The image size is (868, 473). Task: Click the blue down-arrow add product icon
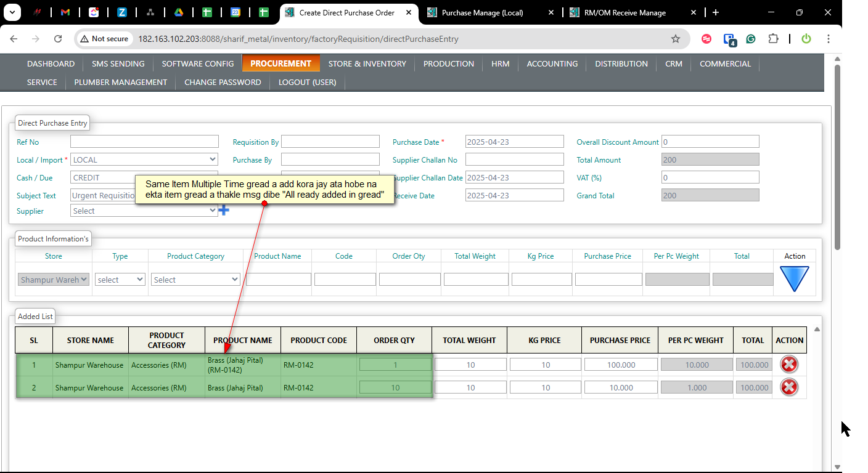click(794, 278)
